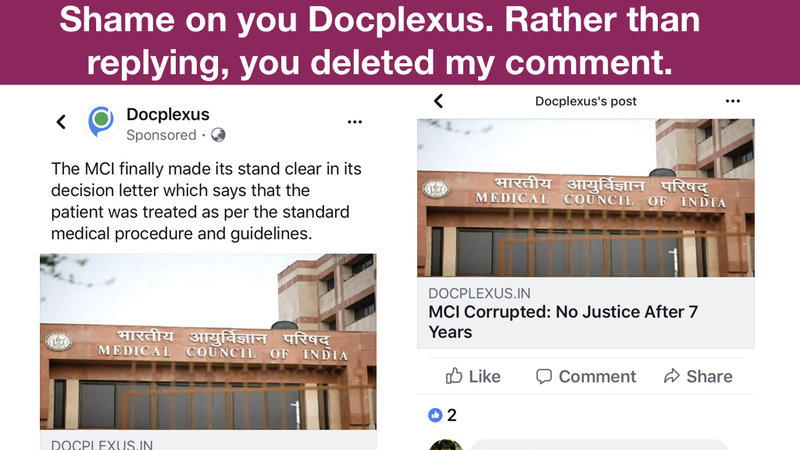The height and width of the screenshot is (450, 800).
Task: Click the globe audience icon near Sponsored
Action: [218, 134]
